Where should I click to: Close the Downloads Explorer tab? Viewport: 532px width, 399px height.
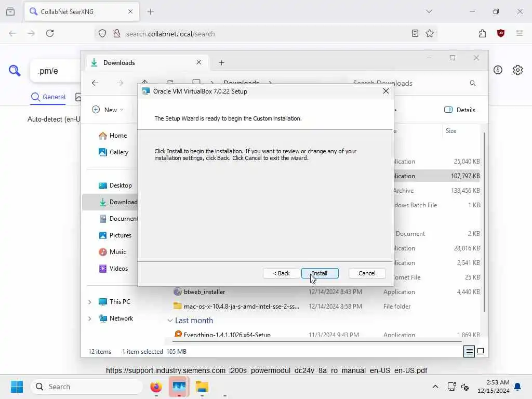[199, 62]
